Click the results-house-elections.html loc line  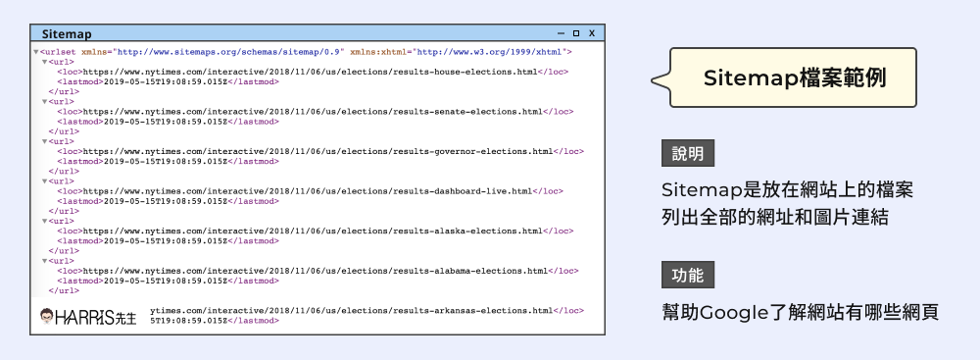pyautogui.click(x=313, y=72)
